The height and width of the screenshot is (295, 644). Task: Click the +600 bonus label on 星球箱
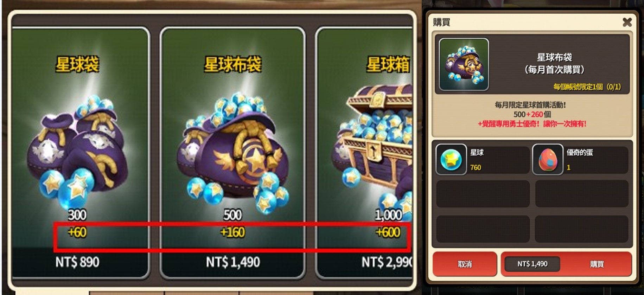pos(388,232)
